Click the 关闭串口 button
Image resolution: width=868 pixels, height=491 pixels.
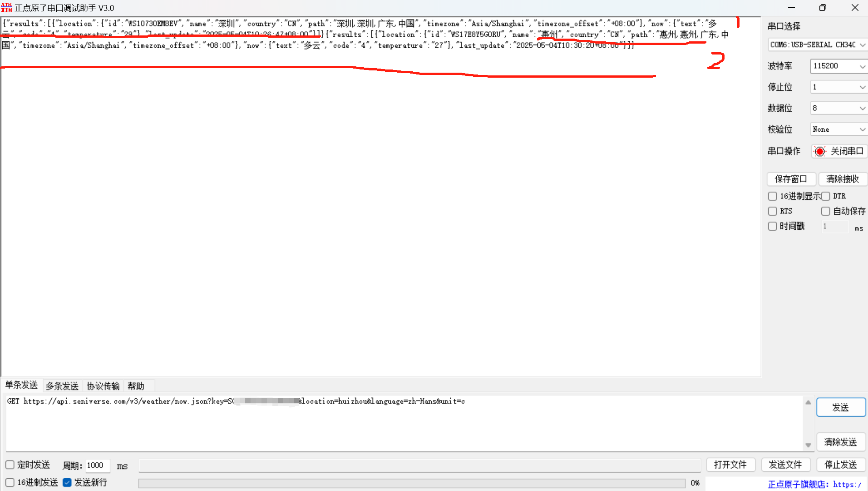click(839, 151)
